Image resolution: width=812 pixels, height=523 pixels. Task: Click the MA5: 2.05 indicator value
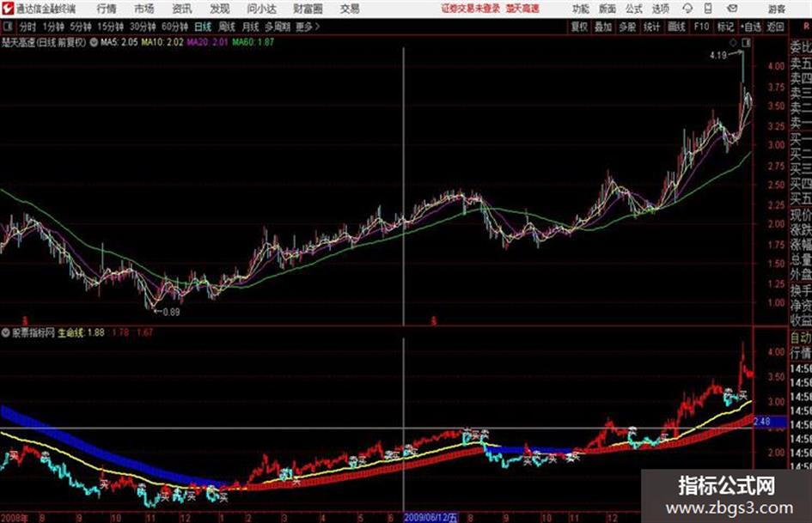(119, 42)
